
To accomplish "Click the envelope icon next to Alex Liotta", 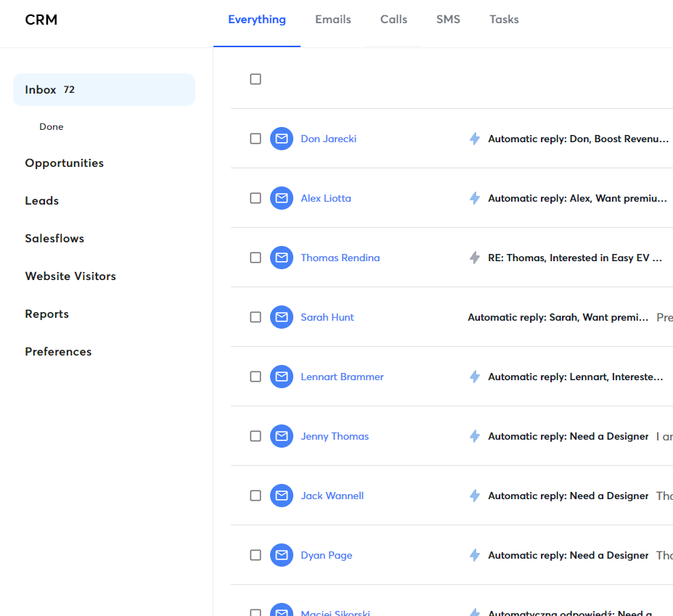I will (282, 198).
